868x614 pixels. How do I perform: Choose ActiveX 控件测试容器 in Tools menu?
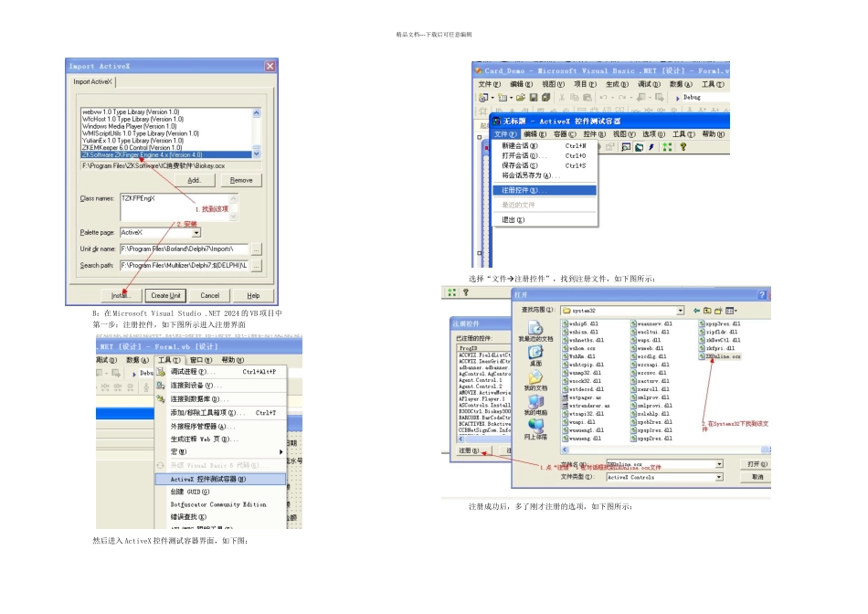(x=221, y=479)
